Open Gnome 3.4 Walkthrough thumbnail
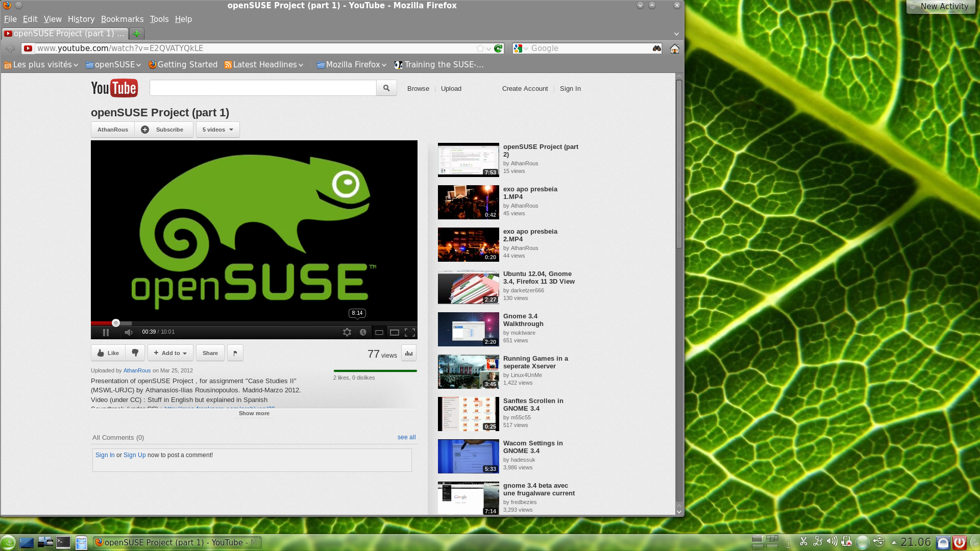Image resolution: width=980 pixels, height=551 pixels. [x=468, y=329]
